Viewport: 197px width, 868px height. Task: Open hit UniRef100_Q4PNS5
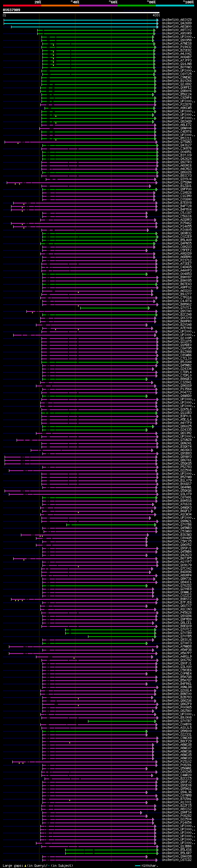(177, 243)
